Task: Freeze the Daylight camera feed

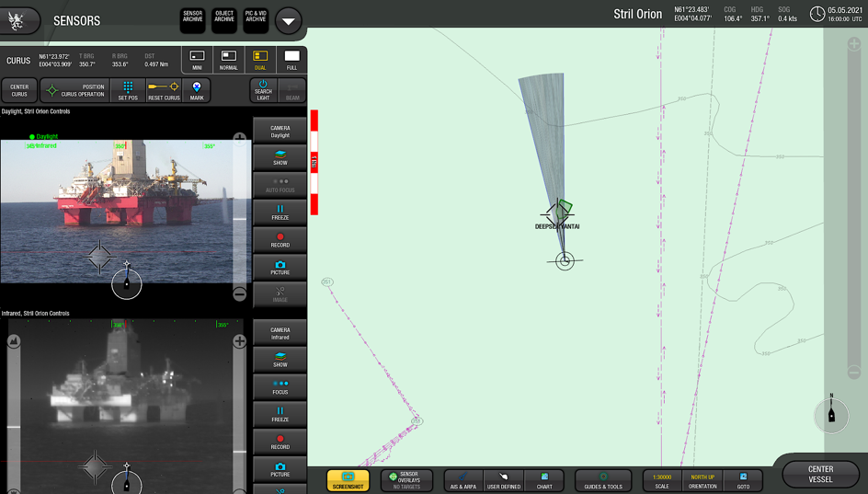Action: click(x=280, y=213)
